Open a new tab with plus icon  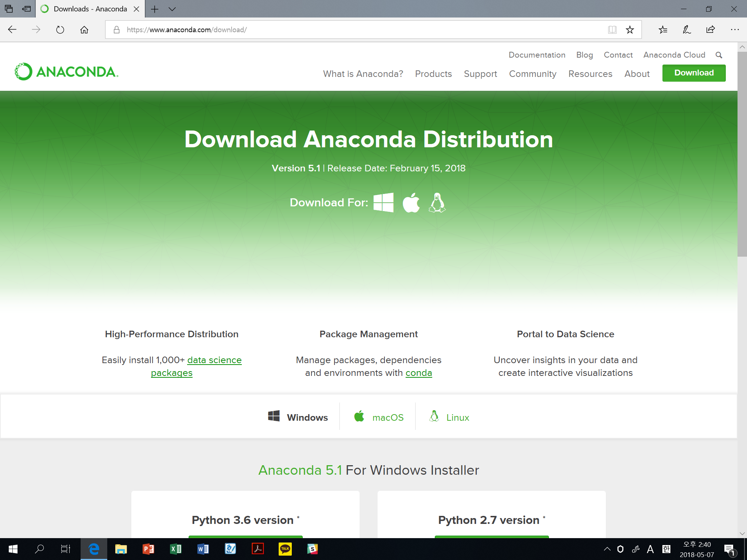155,9
